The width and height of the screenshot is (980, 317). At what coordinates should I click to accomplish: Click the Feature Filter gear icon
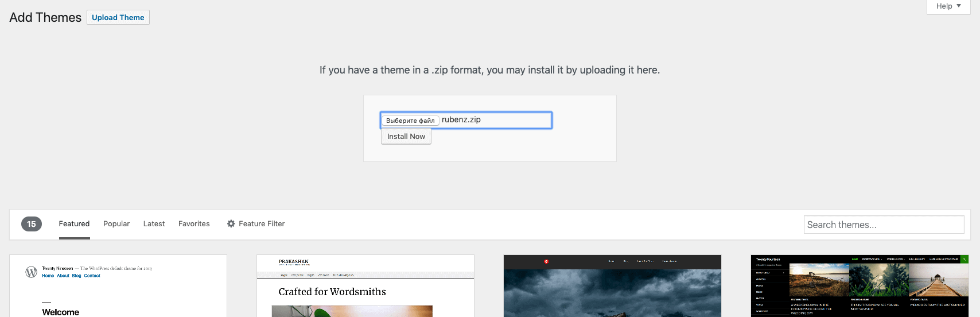[x=231, y=224]
